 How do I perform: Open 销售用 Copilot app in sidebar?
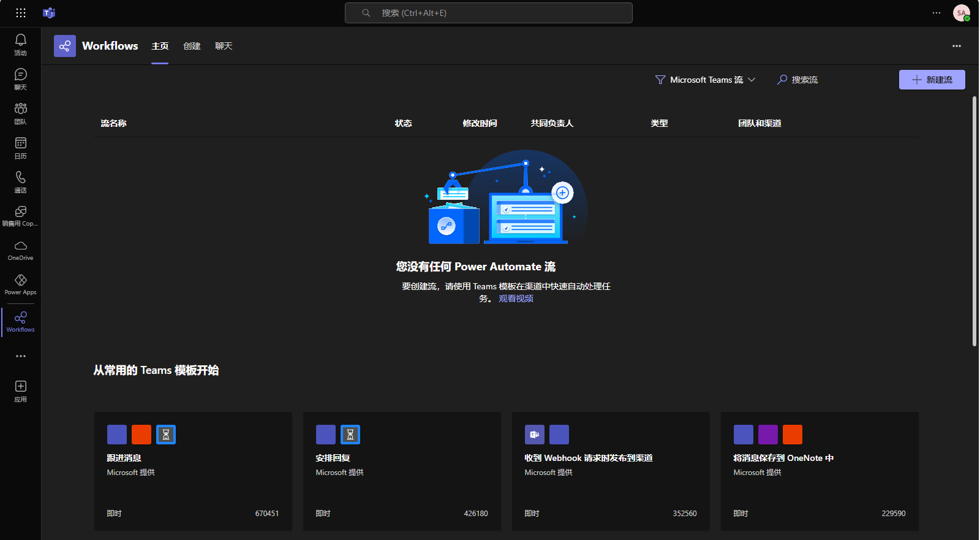click(21, 216)
